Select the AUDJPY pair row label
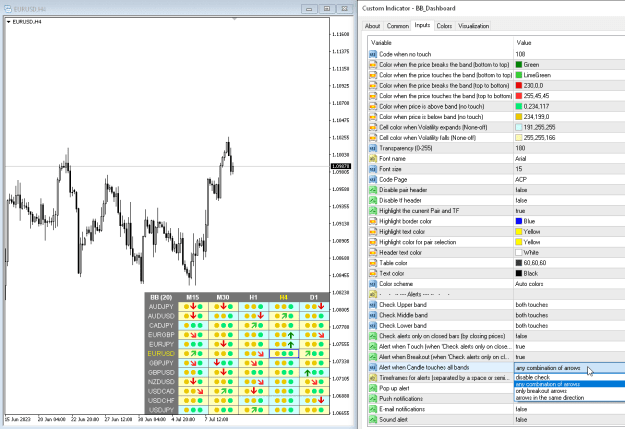This screenshot has height=429, width=625. (161, 307)
